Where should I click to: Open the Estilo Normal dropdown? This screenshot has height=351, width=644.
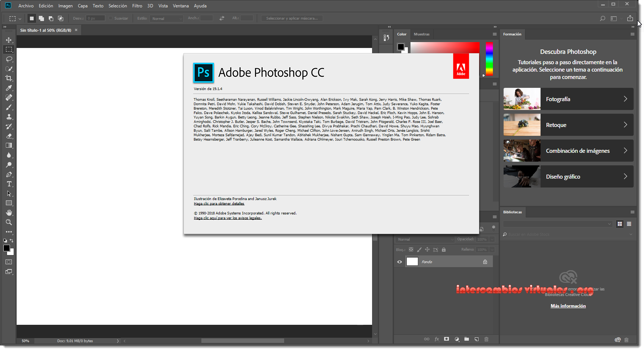pos(166,18)
